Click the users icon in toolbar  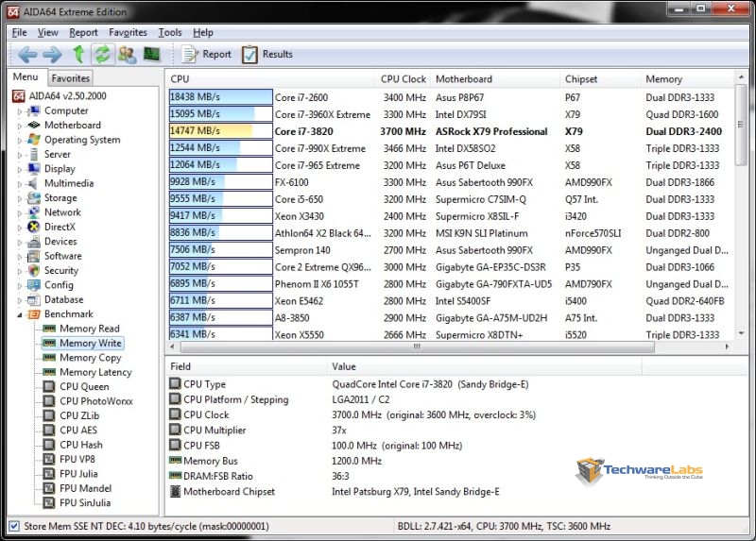[128, 55]
